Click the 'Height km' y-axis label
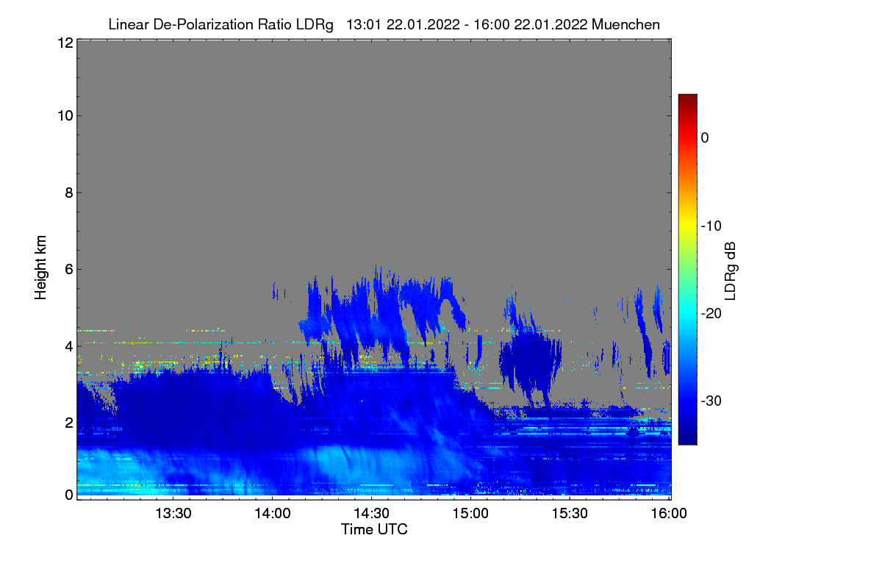Image resolution: width=882 pixels, height=588 pixels. click(x=41, y=268)
